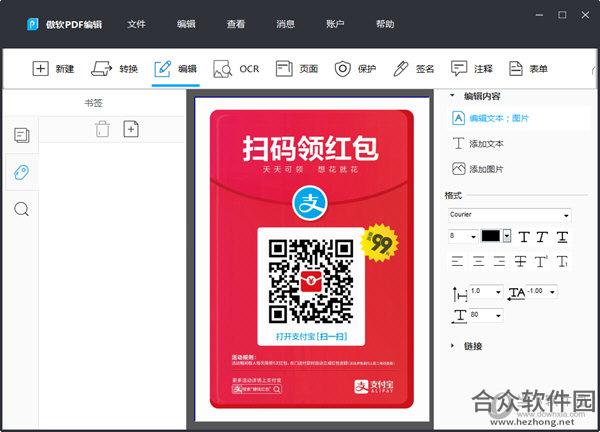Open the 文件 menu
Image resolution: width=600 pixels, height=432 pixels.
[136, 24]
